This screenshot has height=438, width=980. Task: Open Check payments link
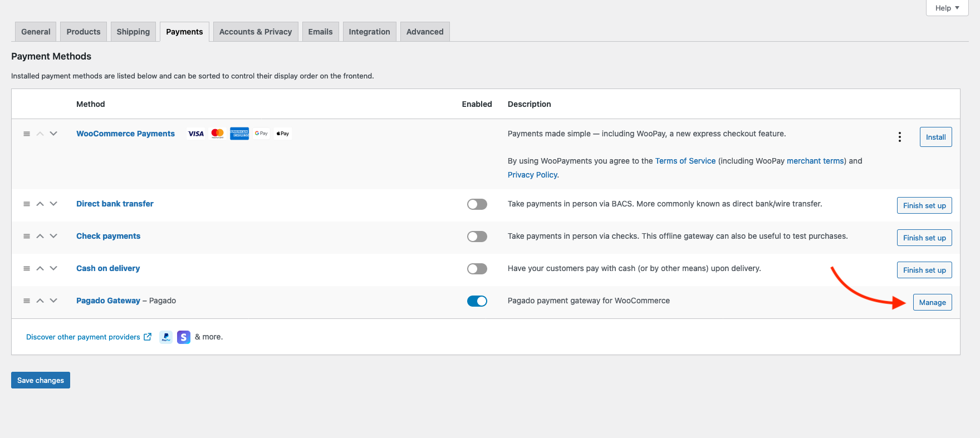[x=108, y=236]
